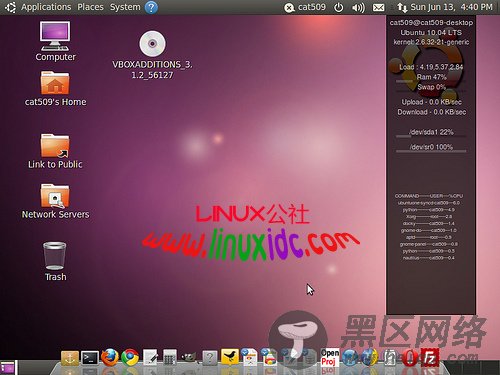This screenshot has height=375, width=500.
Task: Open the bottle-shaped dock icon beside Opera
Action: tap(389, 358)
